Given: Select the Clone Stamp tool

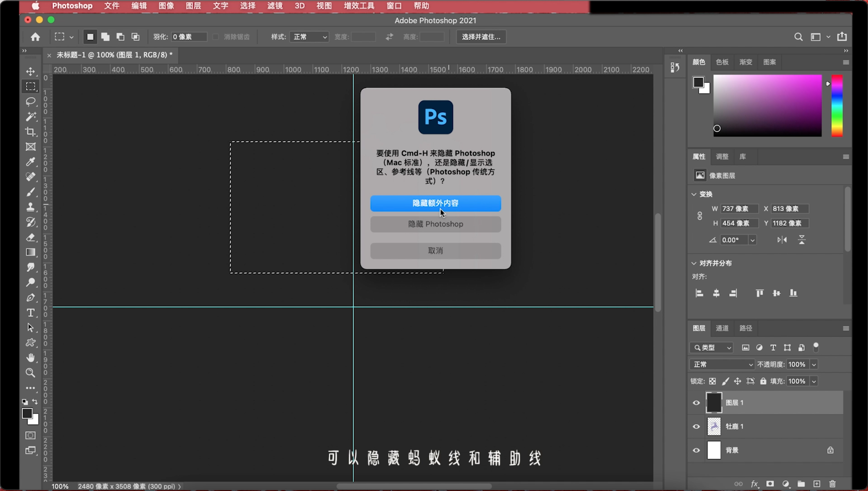Looking at the screenshot, I should (31, 207).
